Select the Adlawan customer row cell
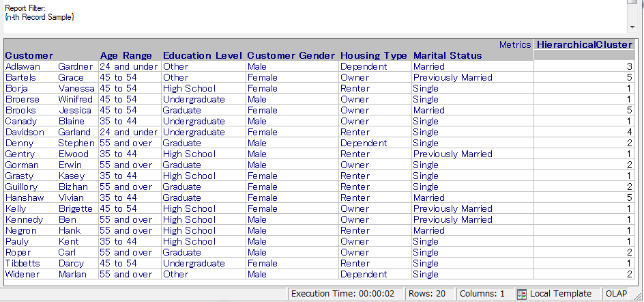Viewport: 644px width, 302px height. tap(24, 67)
